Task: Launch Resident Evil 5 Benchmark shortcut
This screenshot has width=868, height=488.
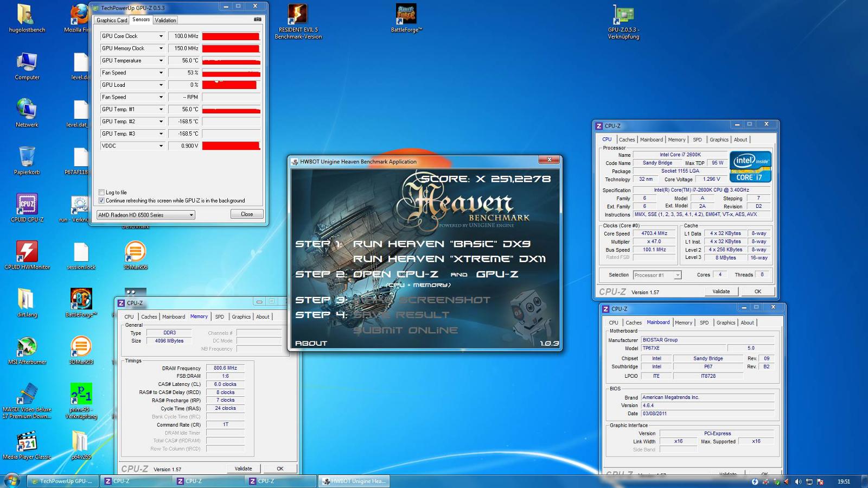Action: [x=298, y=22]
